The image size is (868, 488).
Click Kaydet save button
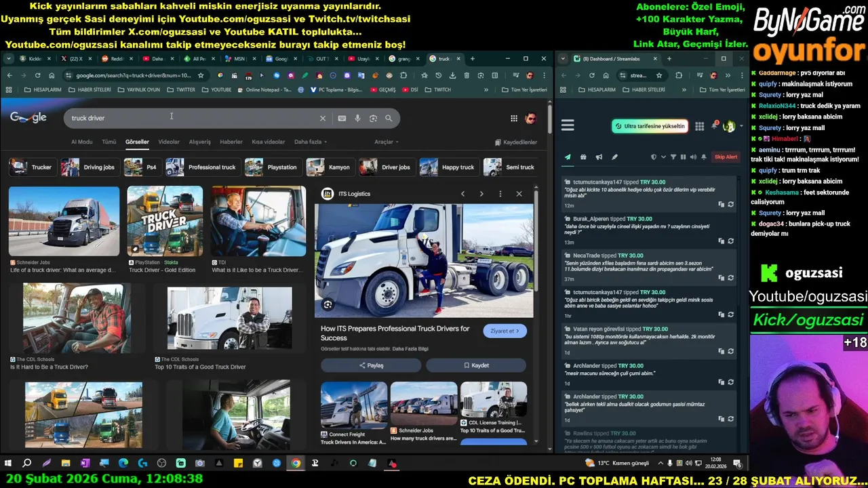(476, 365)
